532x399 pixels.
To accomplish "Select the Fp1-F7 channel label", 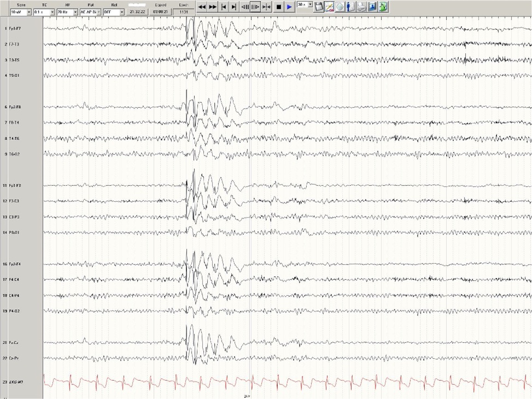I will pyautogui.click(x=15, y=29).
